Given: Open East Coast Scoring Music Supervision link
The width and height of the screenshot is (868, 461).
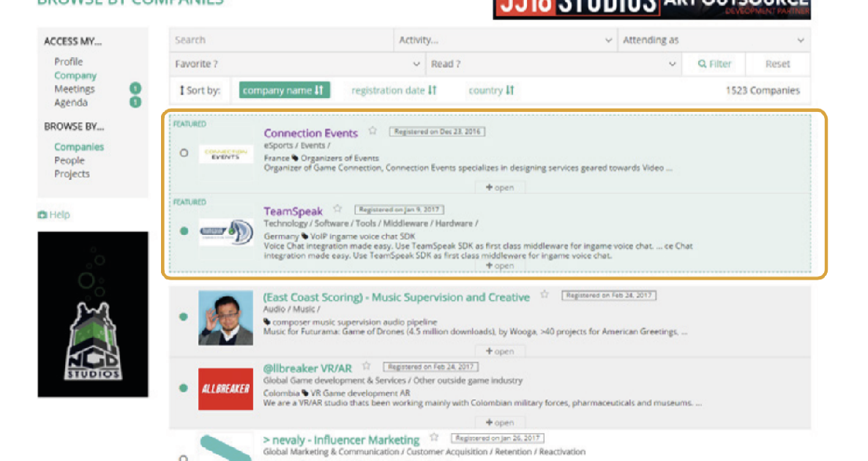Looking at the screenshot, I should pyautogui.click(x=397, y=297).
